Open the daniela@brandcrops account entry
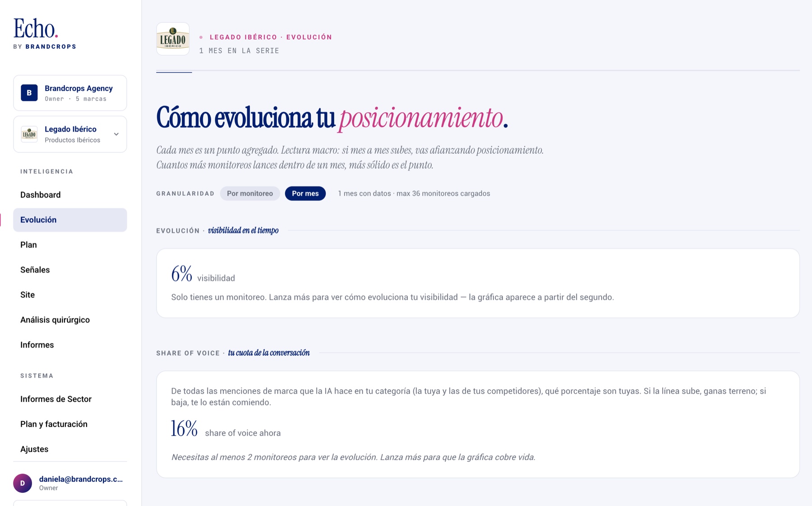The image size is (812, 506). (x=70, y=483)
